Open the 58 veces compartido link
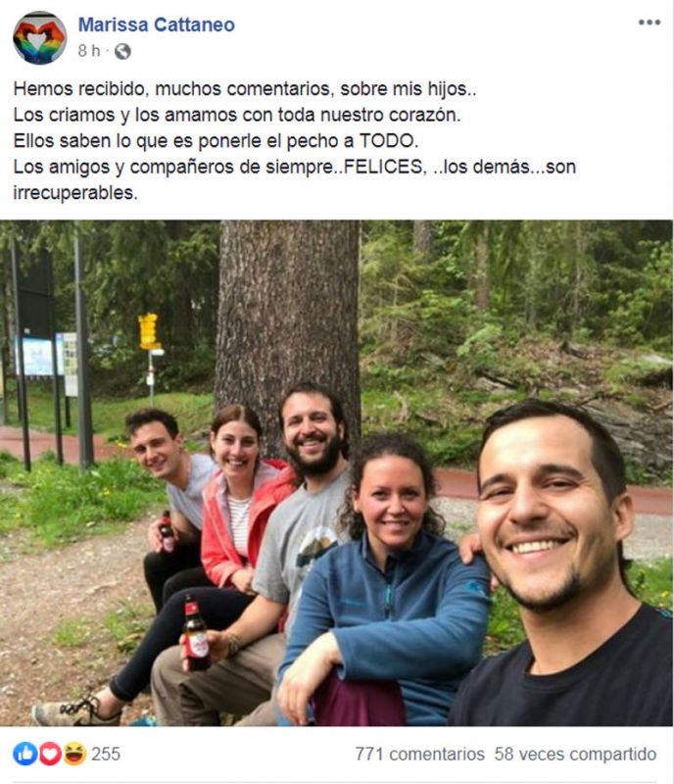The height and width of the screenshot is (784, 674). [575, 754]
